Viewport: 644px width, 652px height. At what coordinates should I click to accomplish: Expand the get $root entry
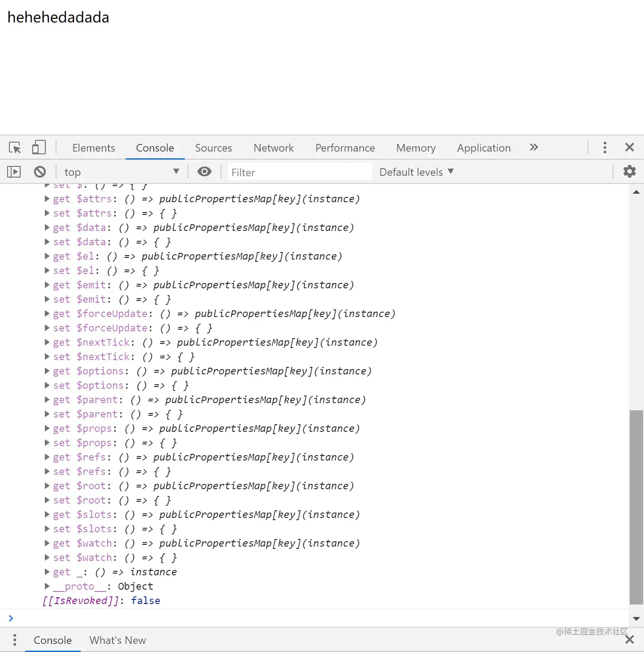click(x=47, y=486)
